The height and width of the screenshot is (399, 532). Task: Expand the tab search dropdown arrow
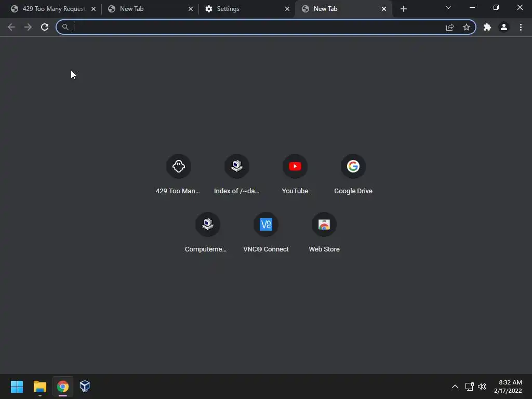448,7
